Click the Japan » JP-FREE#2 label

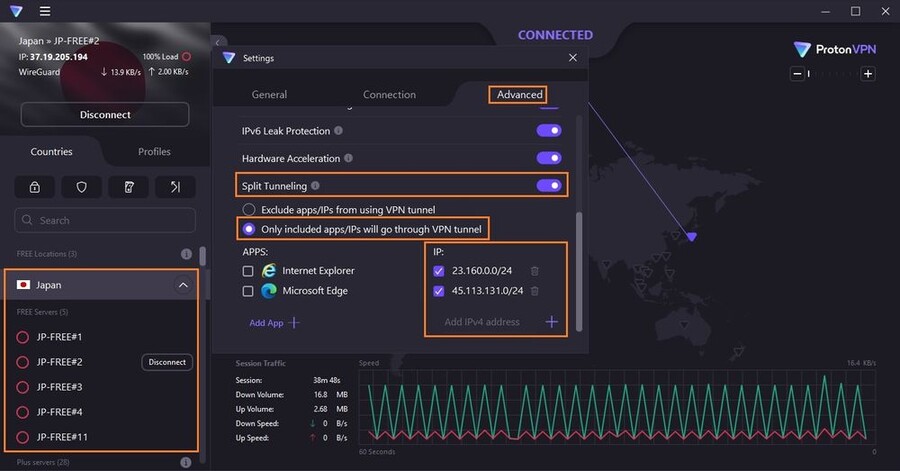click(59, 41)
